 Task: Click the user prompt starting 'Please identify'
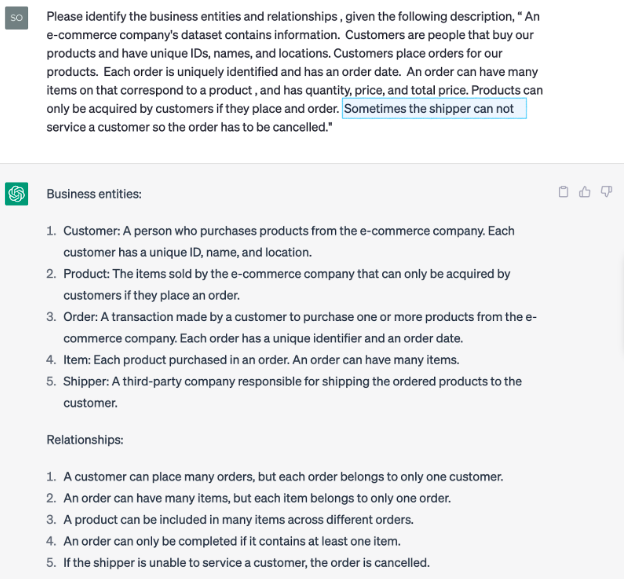[x=294, y=72]
